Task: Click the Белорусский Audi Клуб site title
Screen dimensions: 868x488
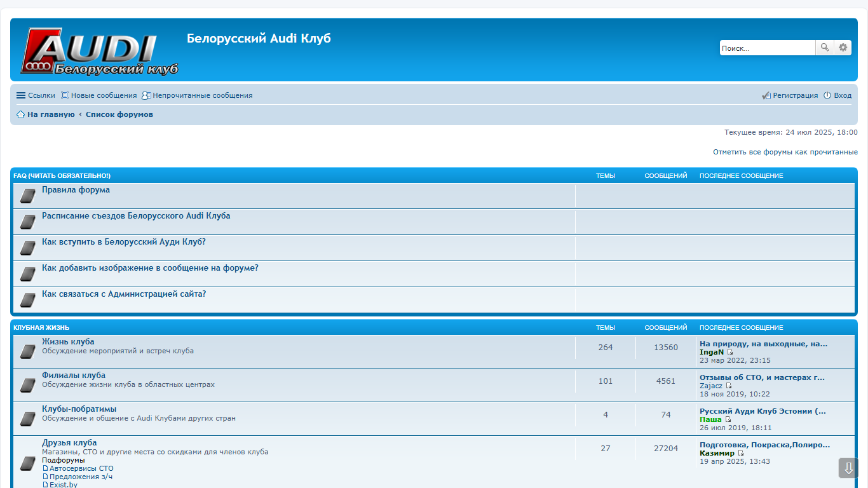Action: (x=259, y=38)
